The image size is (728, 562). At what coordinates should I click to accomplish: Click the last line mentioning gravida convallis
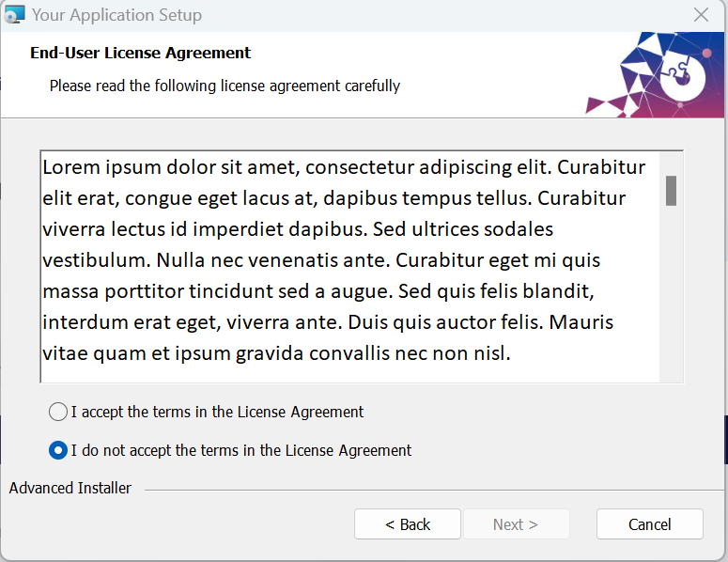pyautogui.click(x=276, y=353)
